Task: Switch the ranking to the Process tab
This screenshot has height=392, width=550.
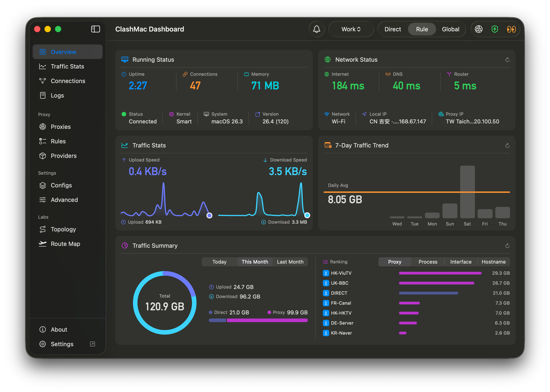Action: [x=428, y=262]
